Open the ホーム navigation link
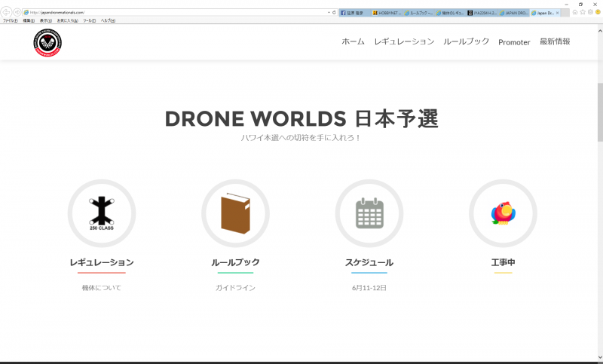The height and width of the screenshot is (364, 603). coord(353,42)
